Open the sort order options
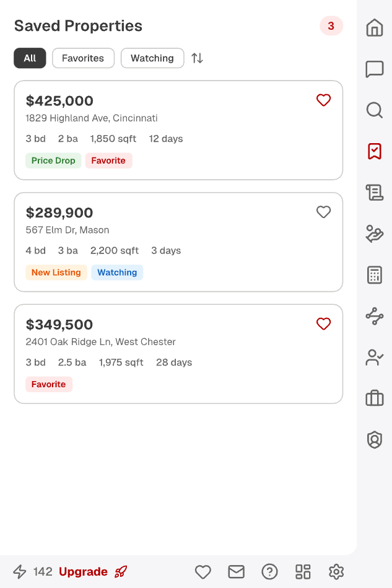Screen dimensions: 392x588 [x=197, y=58]
